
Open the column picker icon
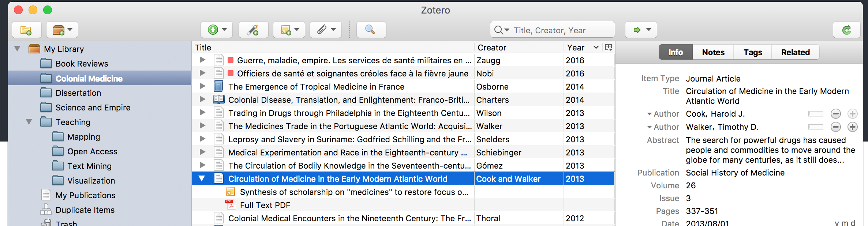[609, 47]
